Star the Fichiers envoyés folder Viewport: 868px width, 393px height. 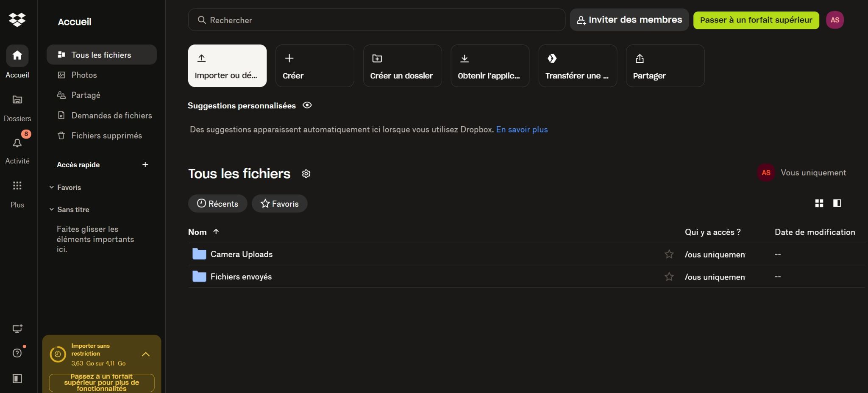[x=669, y=277]
